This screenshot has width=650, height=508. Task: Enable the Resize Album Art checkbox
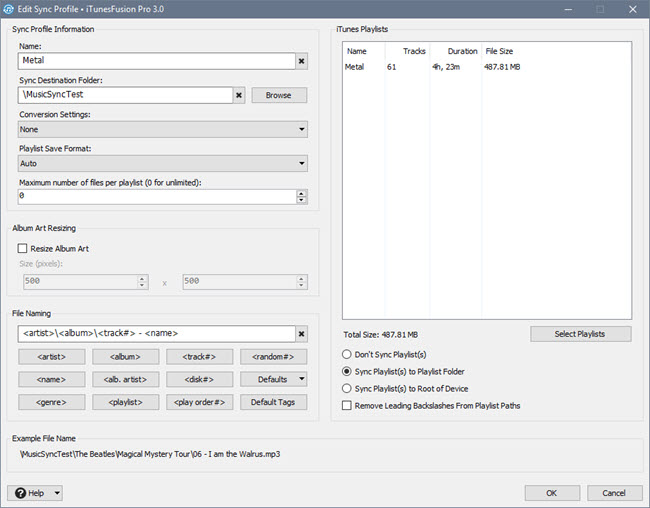tap(22, 248)
